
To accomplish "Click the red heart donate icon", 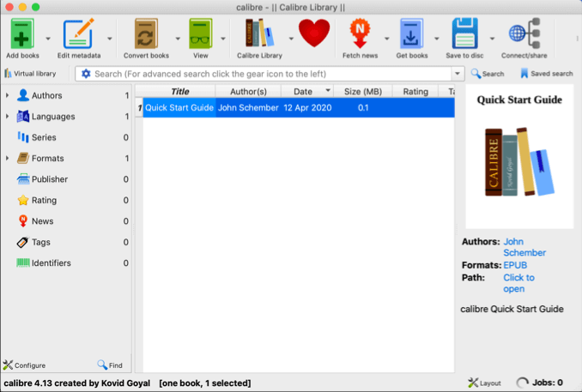I will click(313, 34).
